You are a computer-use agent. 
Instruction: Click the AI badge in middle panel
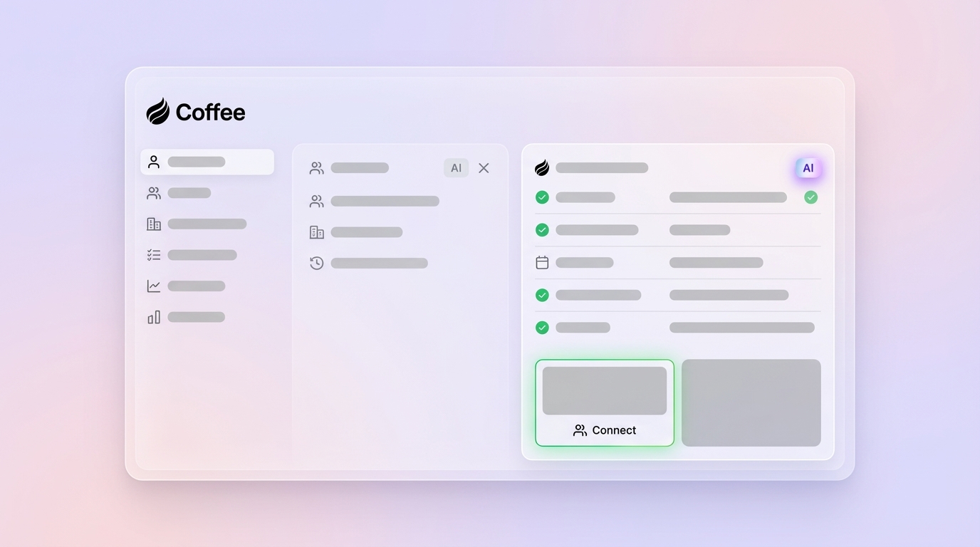click(x=456, y=167)
